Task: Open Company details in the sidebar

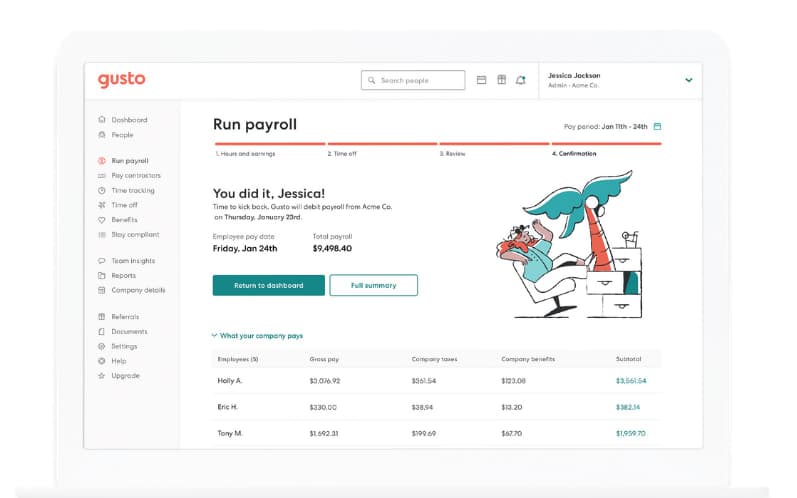Action: point(138,290)
